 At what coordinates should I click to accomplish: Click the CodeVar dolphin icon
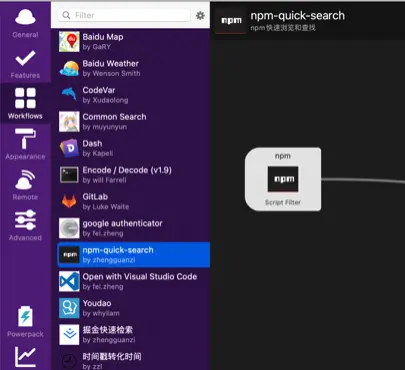click(x=69, y=94)
